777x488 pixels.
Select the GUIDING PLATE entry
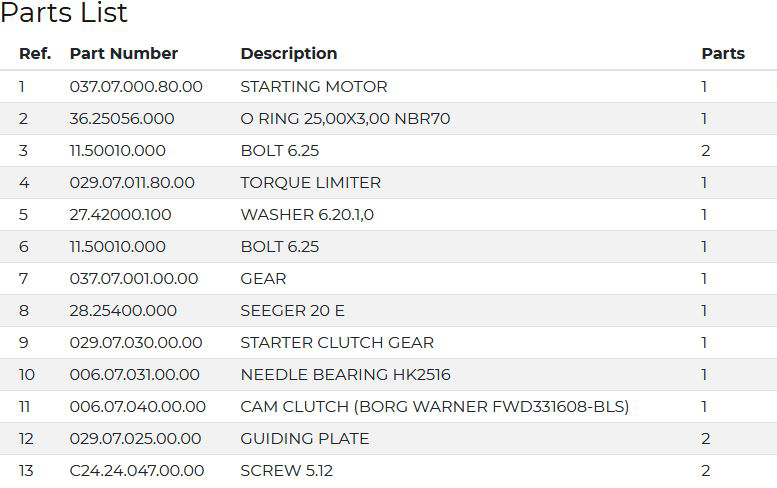[304, 439]
